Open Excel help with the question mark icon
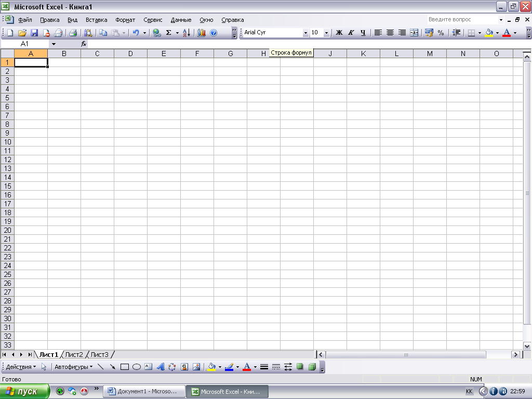 tap(214, 33)
